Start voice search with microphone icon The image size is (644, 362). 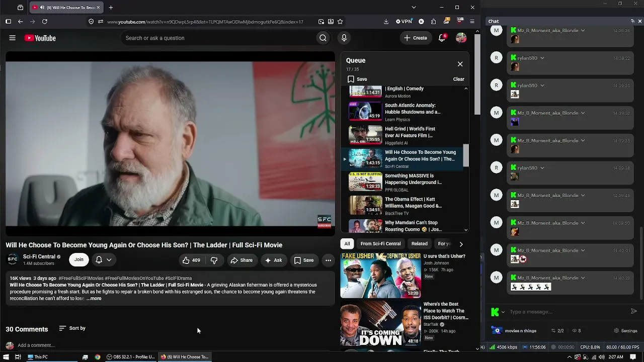point(344,38)
